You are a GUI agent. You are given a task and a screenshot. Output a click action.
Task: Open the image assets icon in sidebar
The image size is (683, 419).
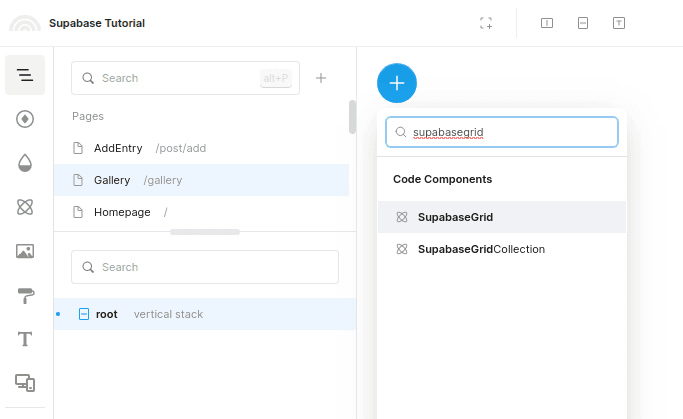pos(25,251)
